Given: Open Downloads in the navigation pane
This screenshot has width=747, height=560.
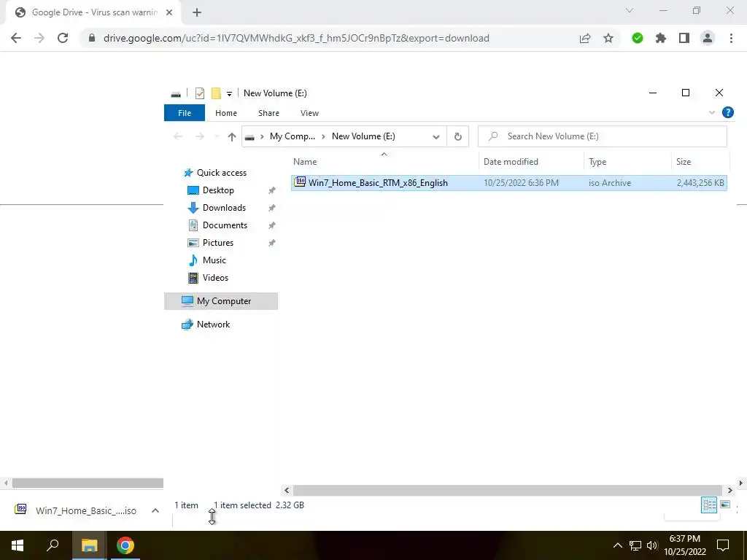Looking at the screenshot, I should (x=224, y=208).
